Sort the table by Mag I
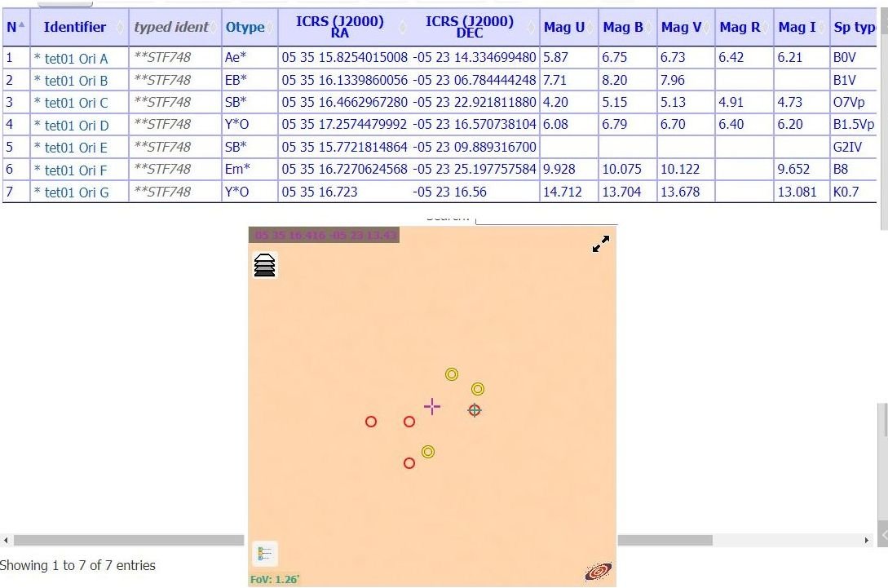The image size is (888, 588). (x=802, y=27)
